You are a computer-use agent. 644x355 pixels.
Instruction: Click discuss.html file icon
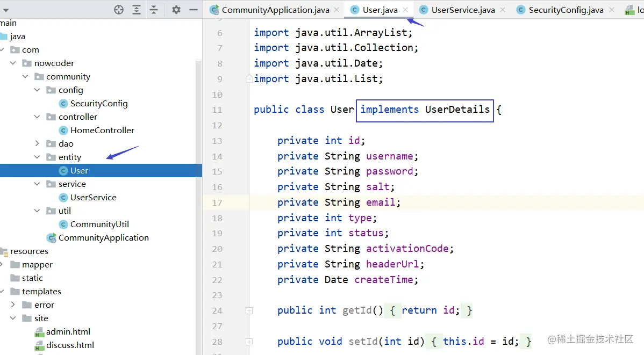point(39,345)
